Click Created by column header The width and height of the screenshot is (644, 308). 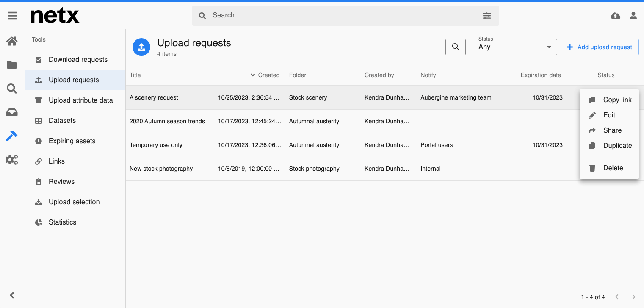pyautogui.click(x=379, y=75)
